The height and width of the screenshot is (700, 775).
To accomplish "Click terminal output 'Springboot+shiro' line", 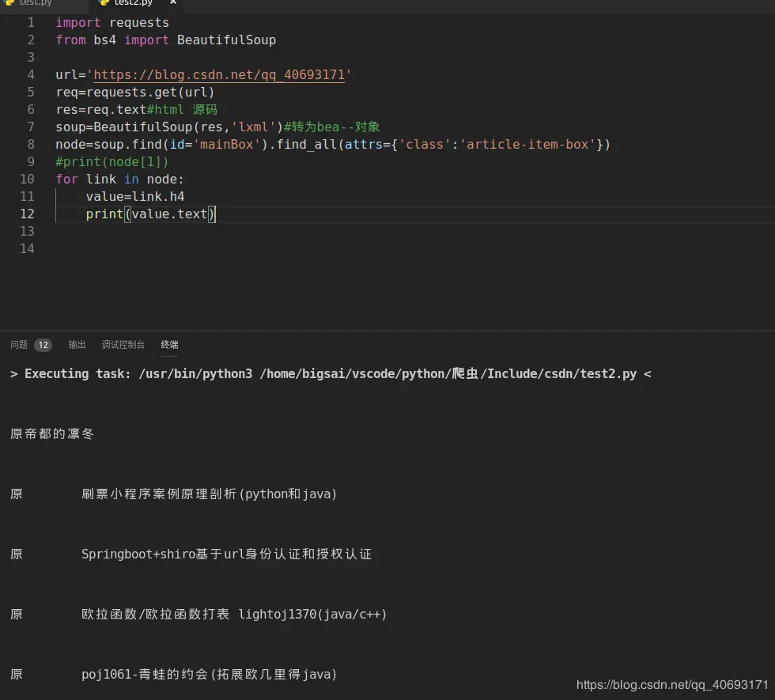I will (226, 554).
